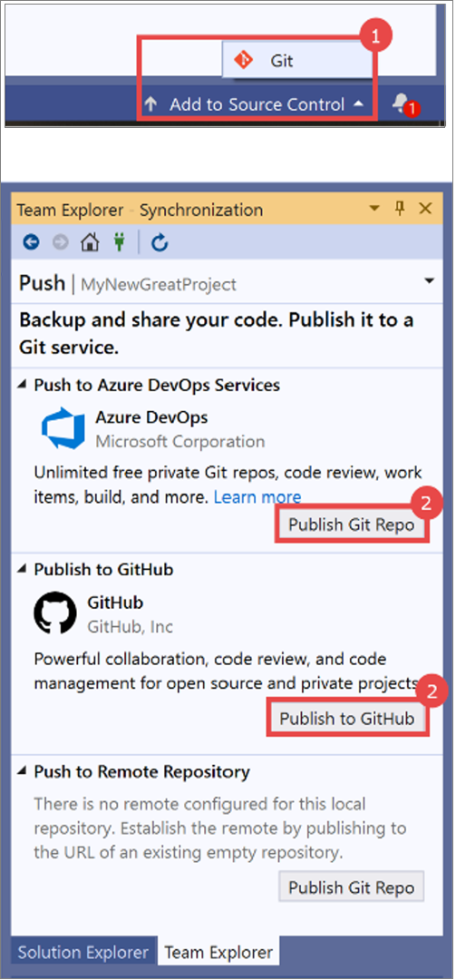Click the Azure DevOps logo
Viewport: 456px width, 980px height.
click(x=63, y=427)
